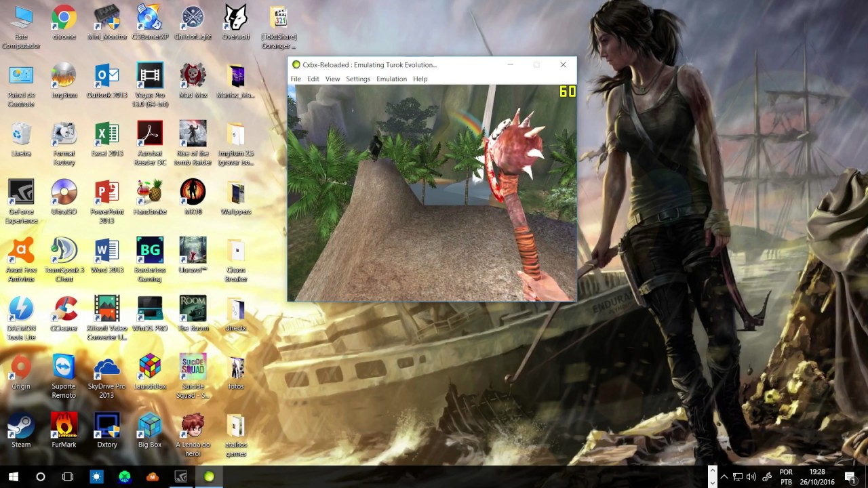The image size is (868, 488).
Task: Select the fotos folder on desktop
Action: pyautogui.click(x=236, y=373)
